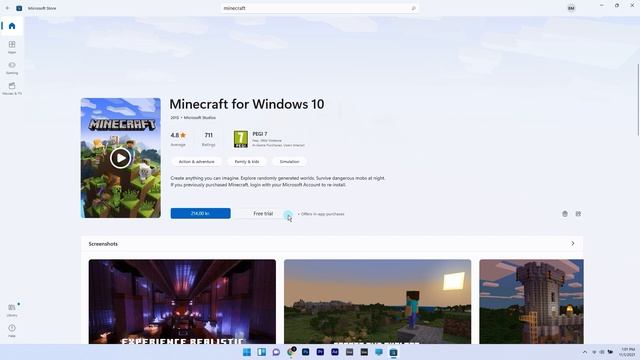Click the vertical scrollbar of the Store page
640x360 pixels.
click(x=638, y=100)
